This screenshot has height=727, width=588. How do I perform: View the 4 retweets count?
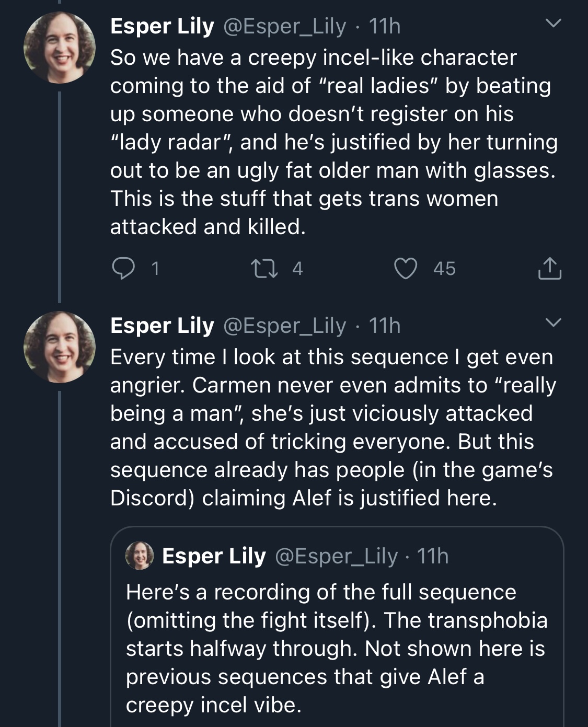click(x=297, y=269)
